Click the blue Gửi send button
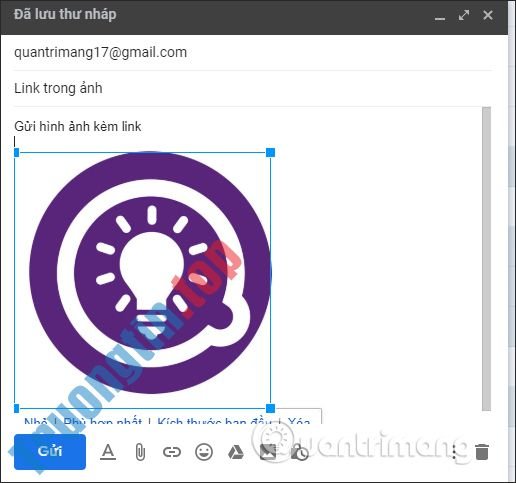516x483 pixels. pos(50,452)
